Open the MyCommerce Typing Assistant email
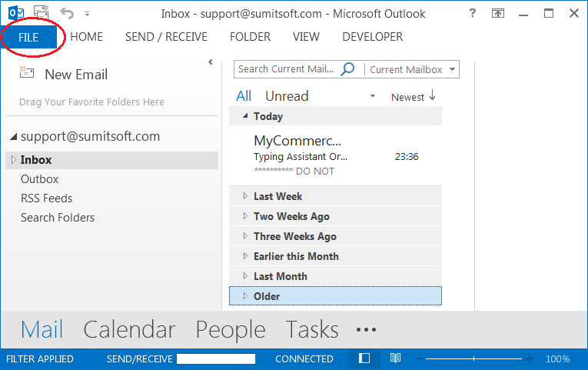Image resolution: width=588 pixels, height=370 pixels. pyautogui.click(x=336, y=155)
